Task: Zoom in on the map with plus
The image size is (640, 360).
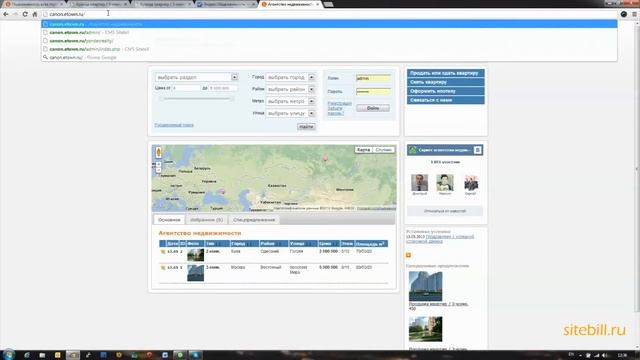Action: [x=158, y=164]
